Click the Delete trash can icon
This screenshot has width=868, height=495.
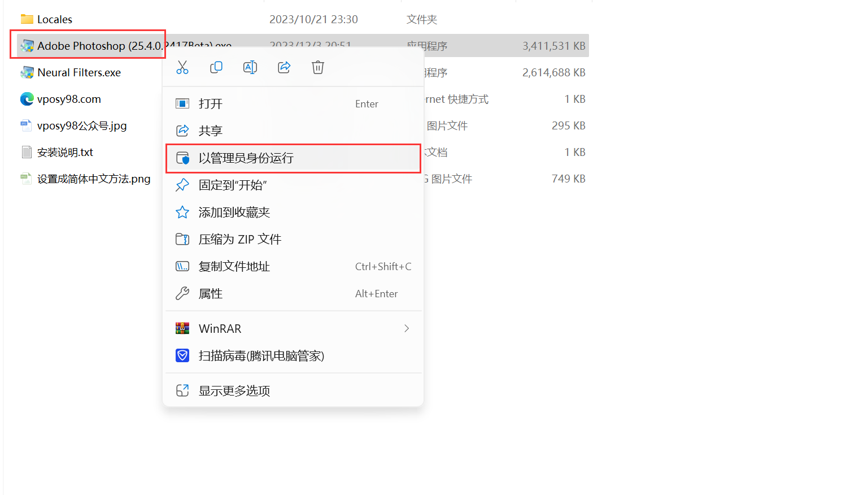click(318, 68)
